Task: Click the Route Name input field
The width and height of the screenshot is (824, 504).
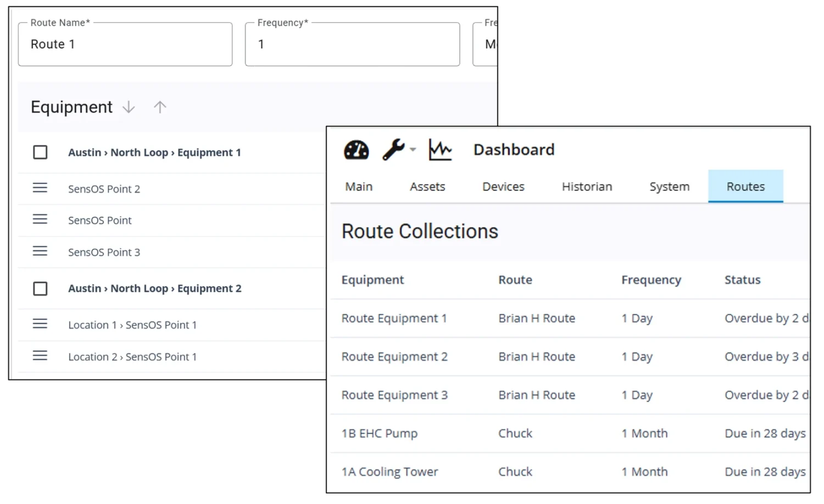Action: pos(125,44)
